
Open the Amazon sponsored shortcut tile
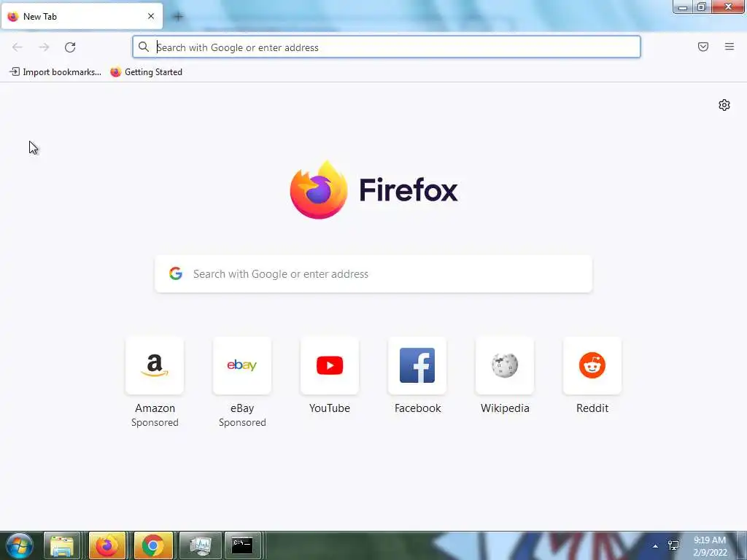tap(155, 366)
